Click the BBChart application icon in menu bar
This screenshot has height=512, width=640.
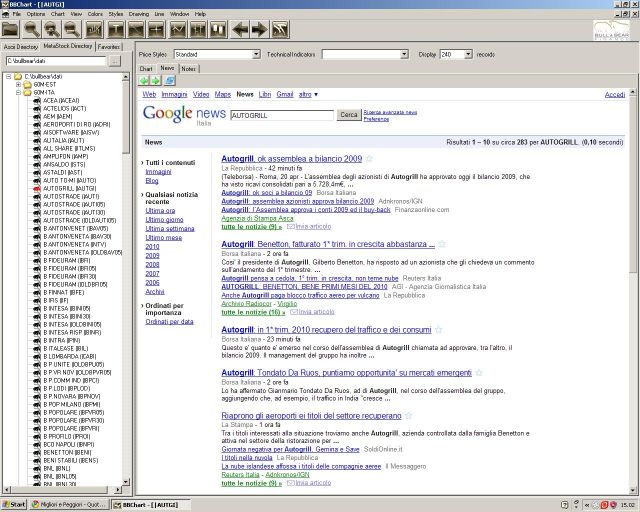coord(5,14)
